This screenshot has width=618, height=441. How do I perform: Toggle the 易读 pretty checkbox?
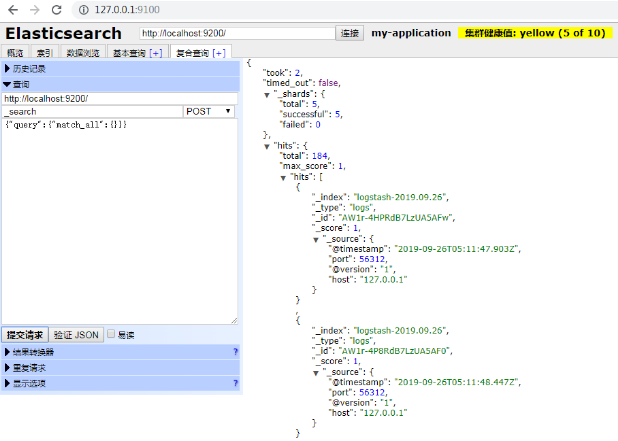(x=111, y=334)
